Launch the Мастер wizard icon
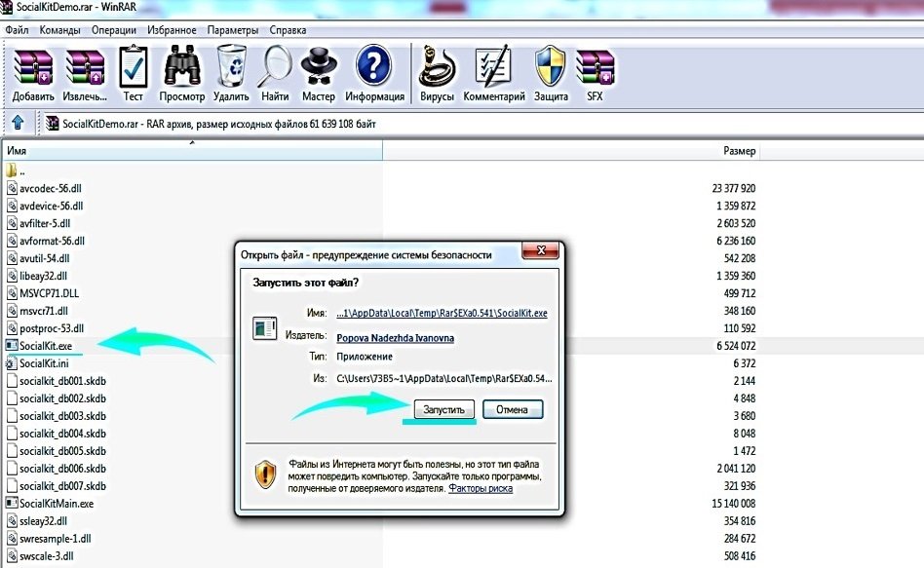This screenshot has height=568, width=924. pyautogui.click(x=318, y=66)
